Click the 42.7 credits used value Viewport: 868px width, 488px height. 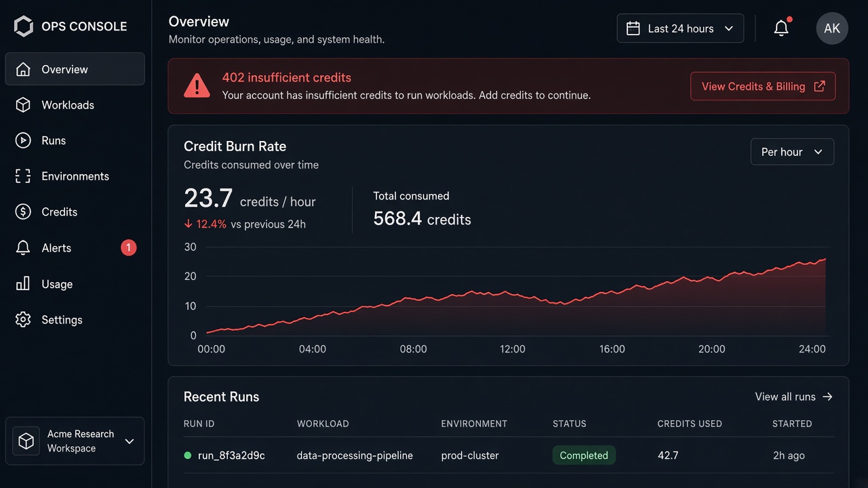point(668,455)
